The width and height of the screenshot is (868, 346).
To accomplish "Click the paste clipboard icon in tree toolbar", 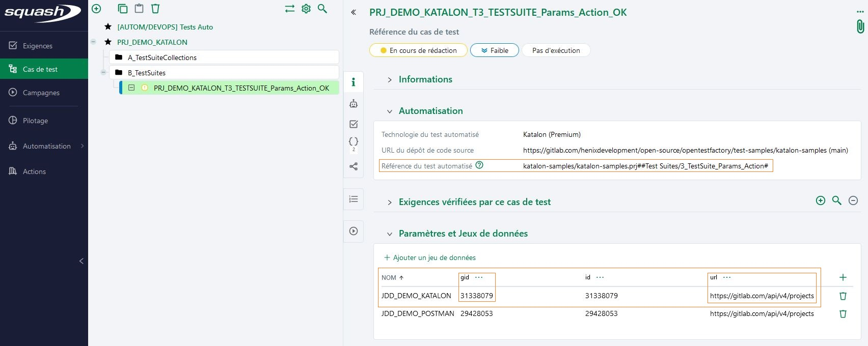I will pos(139,9).
